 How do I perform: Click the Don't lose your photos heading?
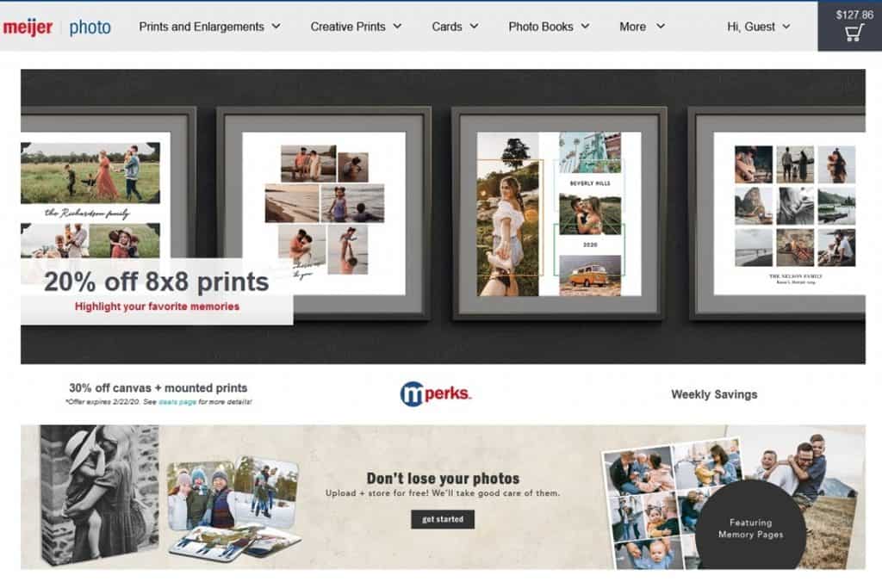[443, 479]
